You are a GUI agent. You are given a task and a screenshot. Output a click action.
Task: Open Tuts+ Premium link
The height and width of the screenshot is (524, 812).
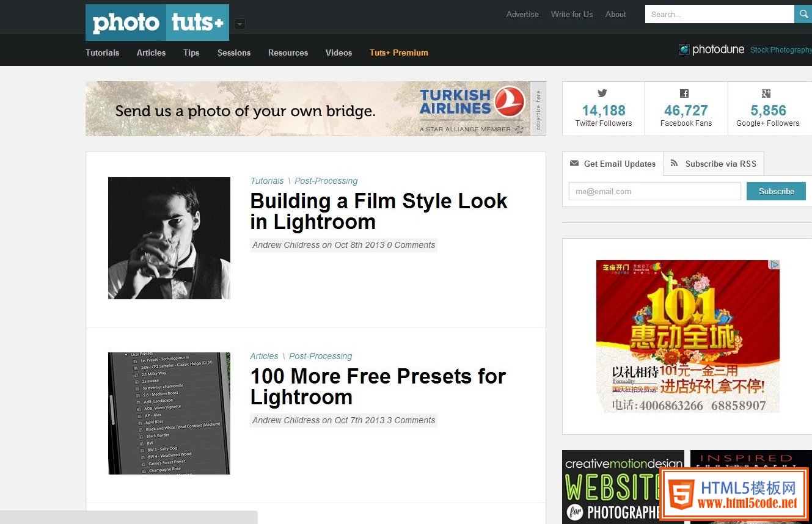pos(399,53)
